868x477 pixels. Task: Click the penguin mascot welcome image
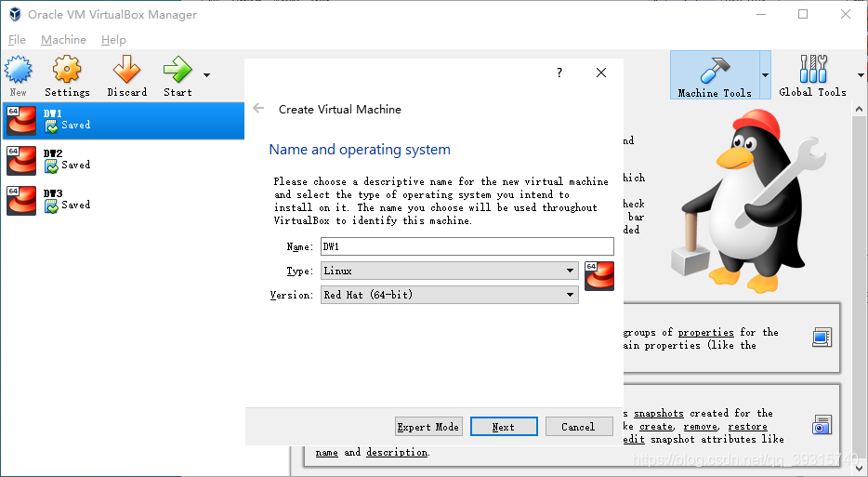point(747,201)
